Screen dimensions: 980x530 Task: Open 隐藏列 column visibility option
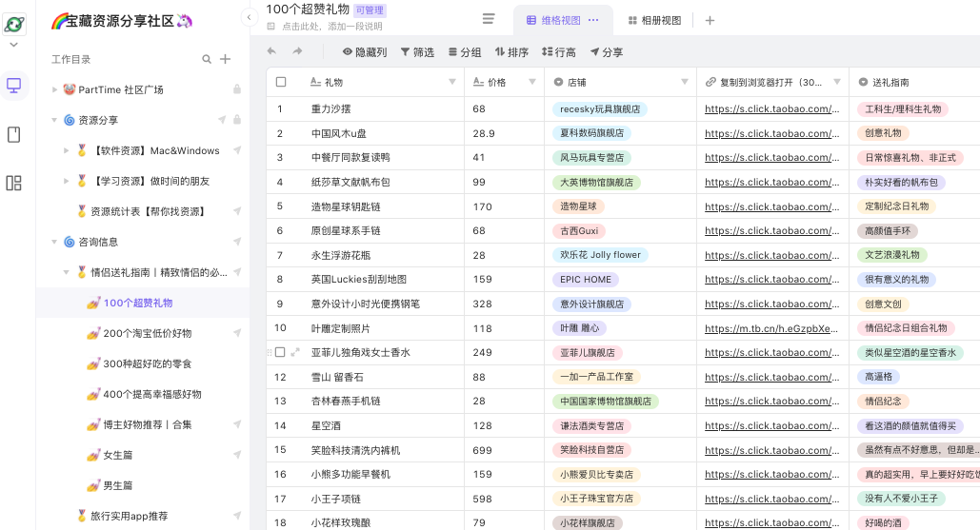pos(365,51)
